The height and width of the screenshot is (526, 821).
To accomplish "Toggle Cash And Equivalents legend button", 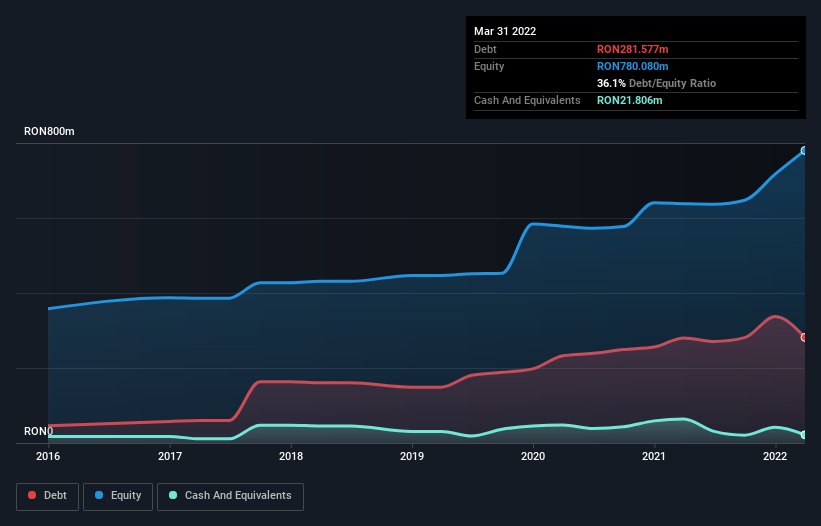I will [x=230, y=496].
